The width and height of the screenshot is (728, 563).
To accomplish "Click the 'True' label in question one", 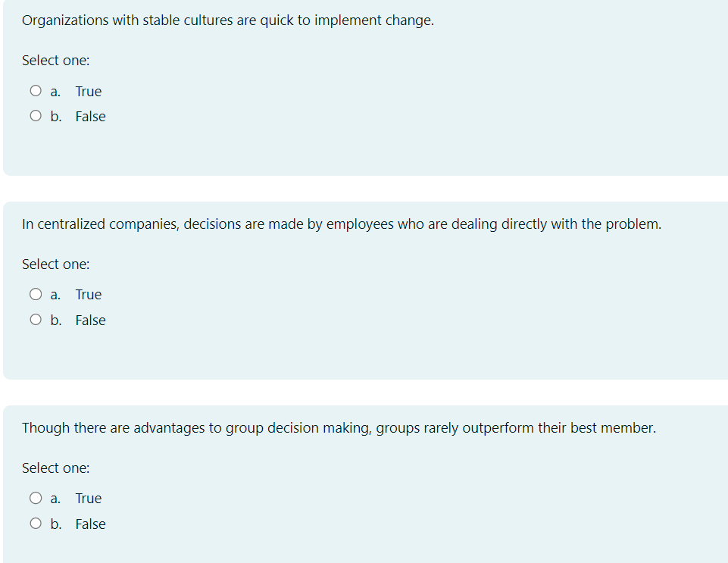I will pos(89,91).
